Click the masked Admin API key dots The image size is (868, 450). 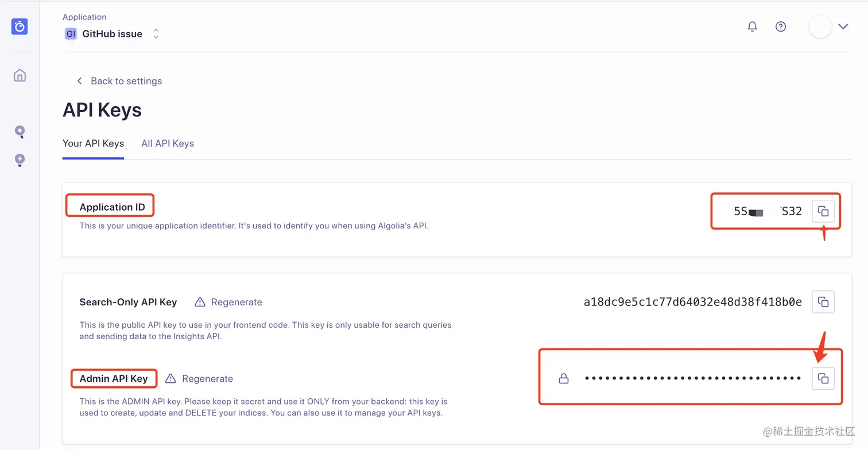pyautogui.click(x=693, y=378)
